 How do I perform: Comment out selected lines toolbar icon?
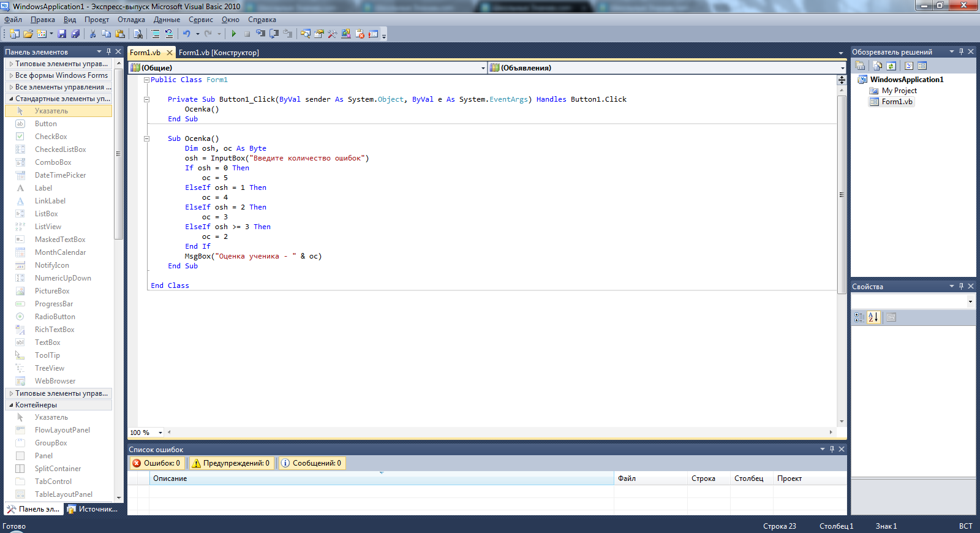156,34
